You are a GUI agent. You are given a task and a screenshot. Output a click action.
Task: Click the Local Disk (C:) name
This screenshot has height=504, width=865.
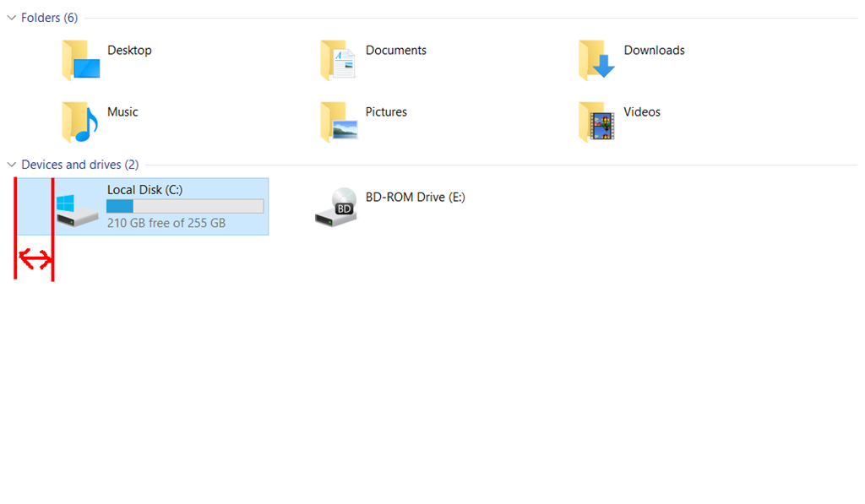pyautogui.click(x=144, y=190)
